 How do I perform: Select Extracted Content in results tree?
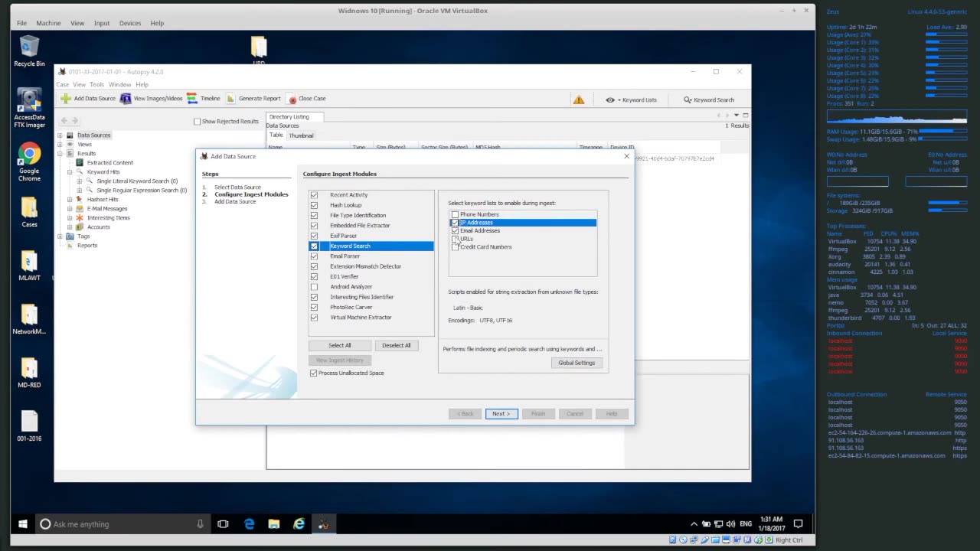[109, 163]
